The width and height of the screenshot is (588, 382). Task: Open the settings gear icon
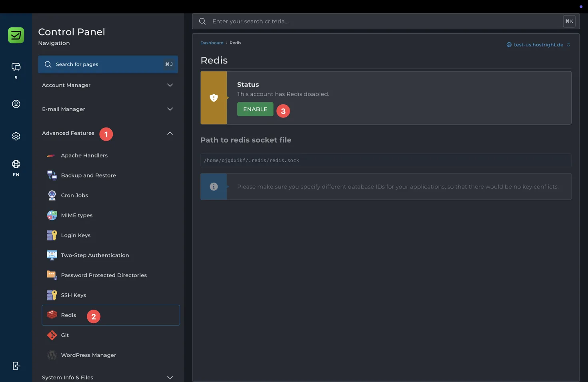tap(16, 136)
